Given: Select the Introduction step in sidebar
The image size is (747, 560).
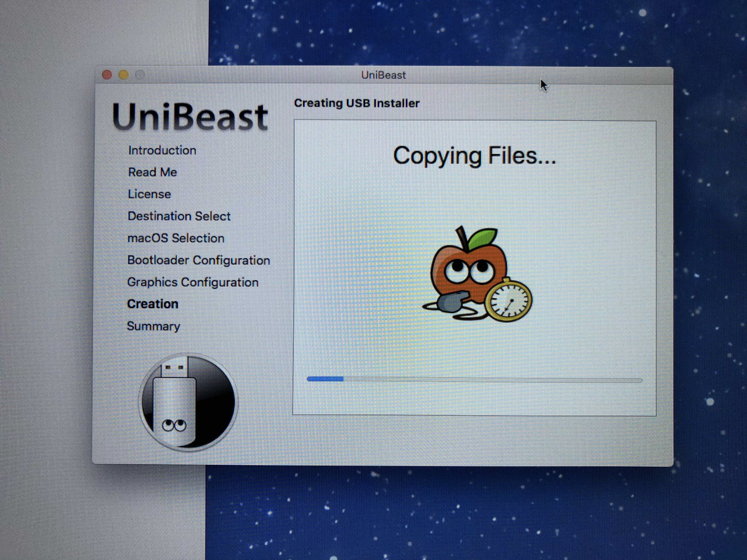Looking at the screenshot, I should click(x=162, y=151).
